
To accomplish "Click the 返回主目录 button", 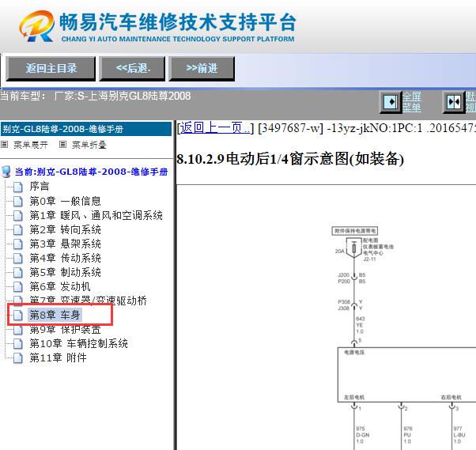I will tap(51, 68).
